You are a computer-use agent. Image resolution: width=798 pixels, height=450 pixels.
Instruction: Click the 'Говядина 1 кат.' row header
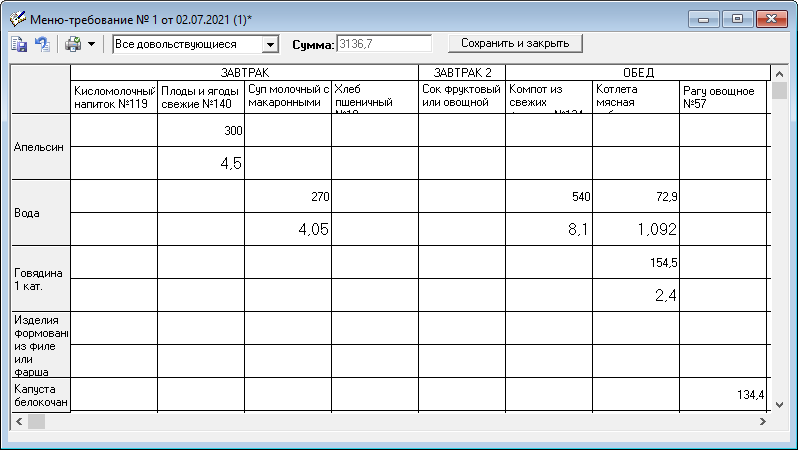[40, 278]
